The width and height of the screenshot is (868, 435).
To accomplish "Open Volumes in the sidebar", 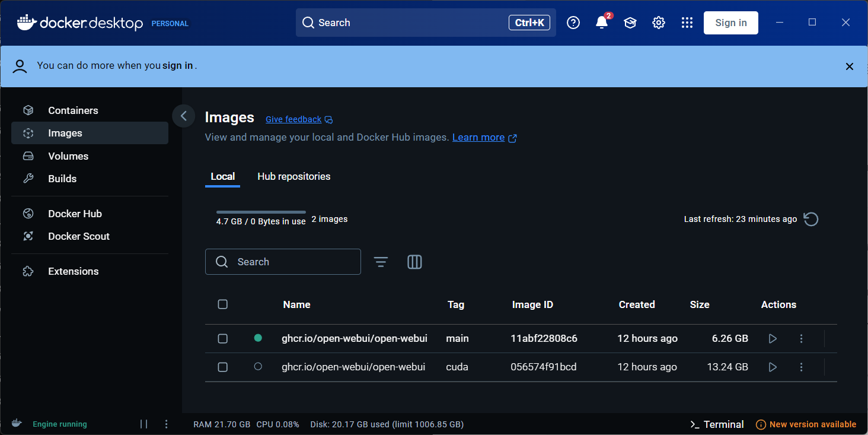I will click(90, 156).
